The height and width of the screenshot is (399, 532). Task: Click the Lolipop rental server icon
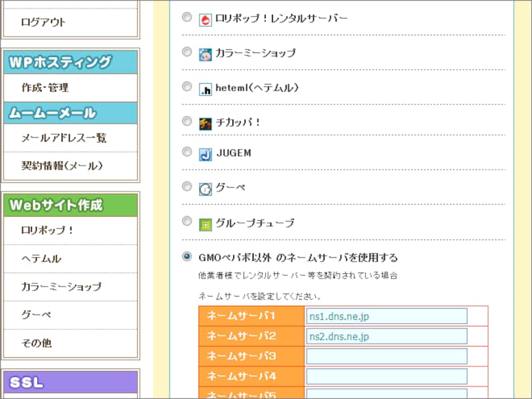coord(205,20)
